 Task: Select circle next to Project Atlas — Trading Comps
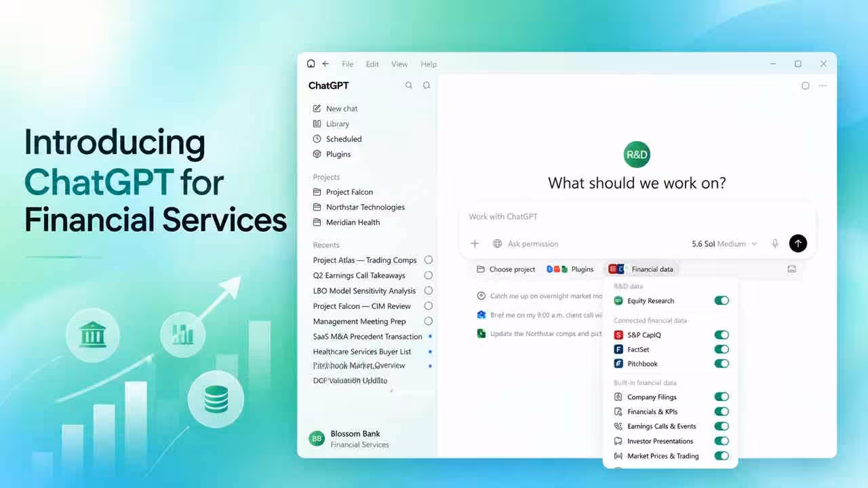point(428,260)
